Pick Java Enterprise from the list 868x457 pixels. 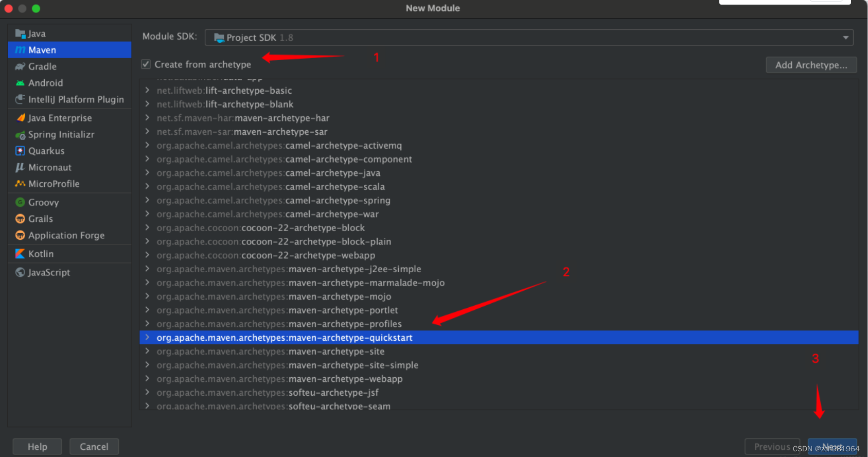click(x=69, y=118)
